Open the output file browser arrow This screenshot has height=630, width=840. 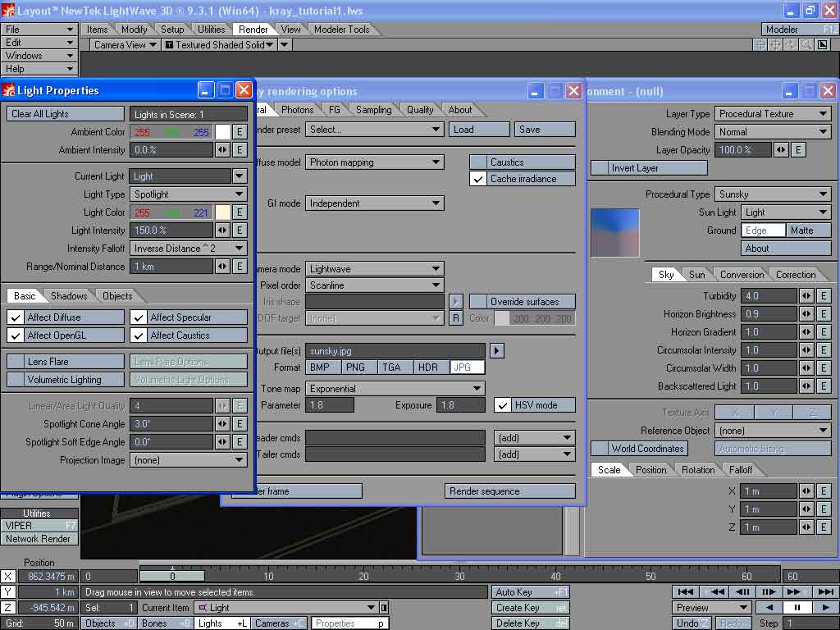point(496,350)
